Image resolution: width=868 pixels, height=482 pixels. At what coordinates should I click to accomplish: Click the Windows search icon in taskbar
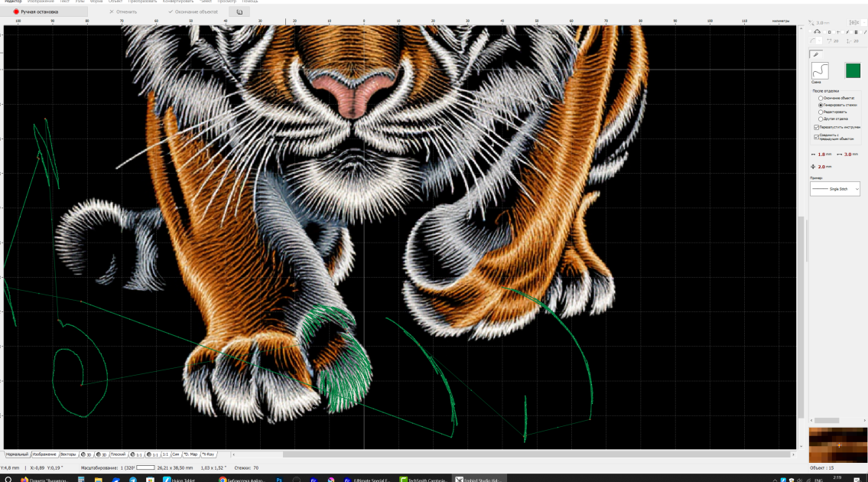click(x=8, y=479)
